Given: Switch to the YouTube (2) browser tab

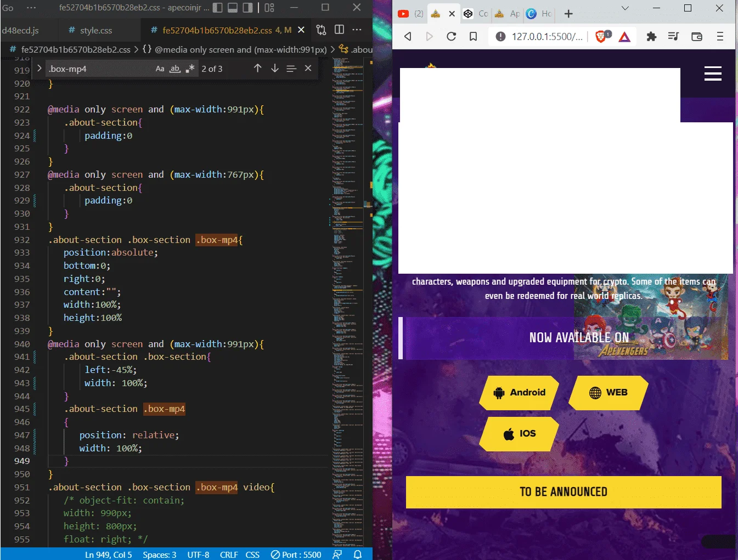Looking at the screenshot, I should tap(410, 14).
